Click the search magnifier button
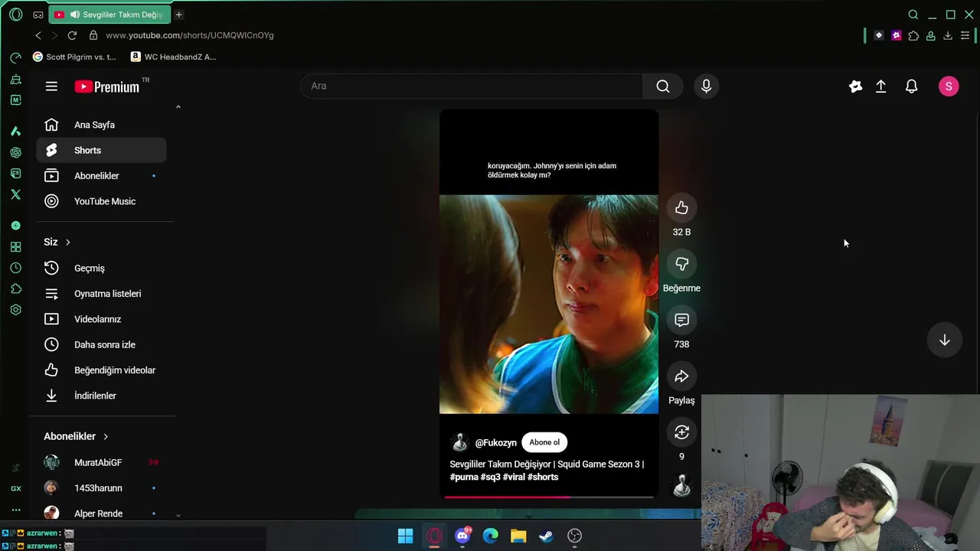Screen dimensions: 980x551 pos(663,86)
